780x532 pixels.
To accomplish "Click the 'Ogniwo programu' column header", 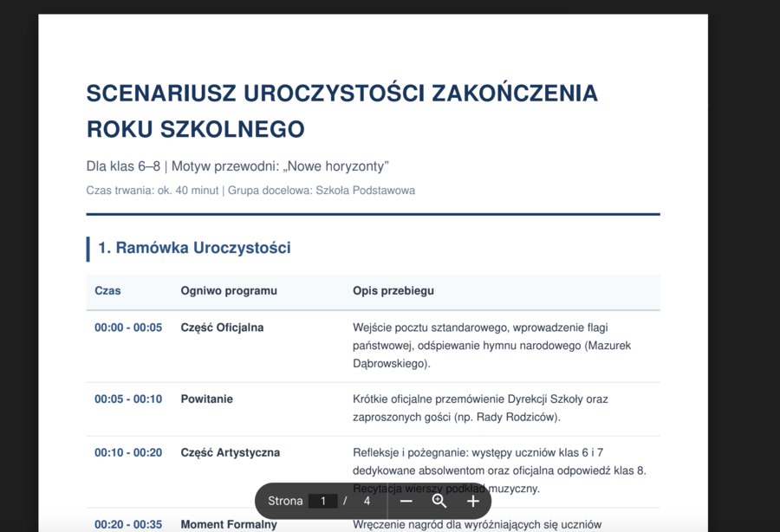I will click(x=229, y=291).
